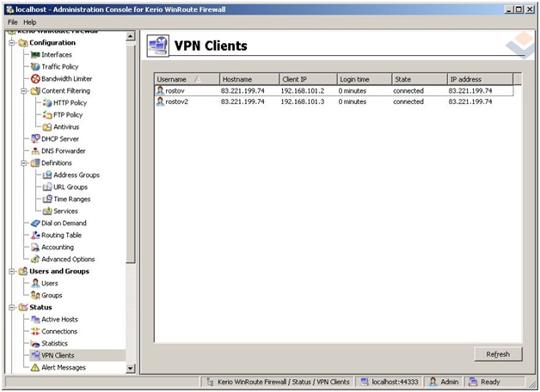The height and width of the screenshot is (392, 540).
Task: Open the File menu
Action: click(x=12, y=22)
